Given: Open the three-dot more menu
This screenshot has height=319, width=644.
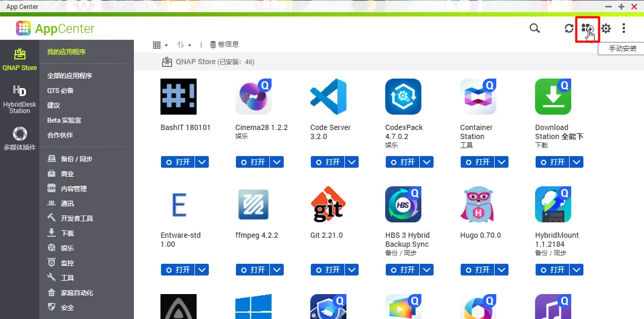Looking at the screenshot, I should (x=624, y=29).
